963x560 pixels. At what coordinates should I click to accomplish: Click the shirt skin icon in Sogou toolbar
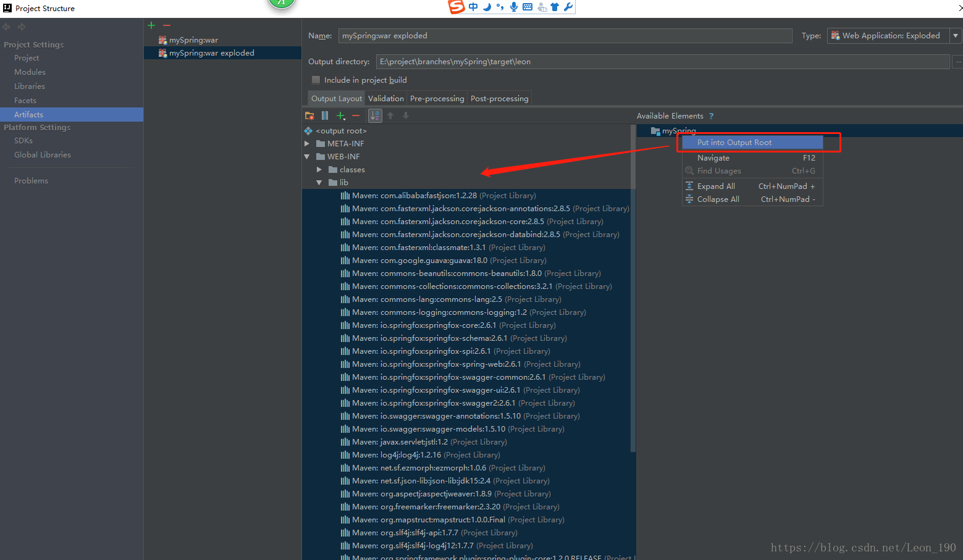pyautogui.click(x=555, y=7)
